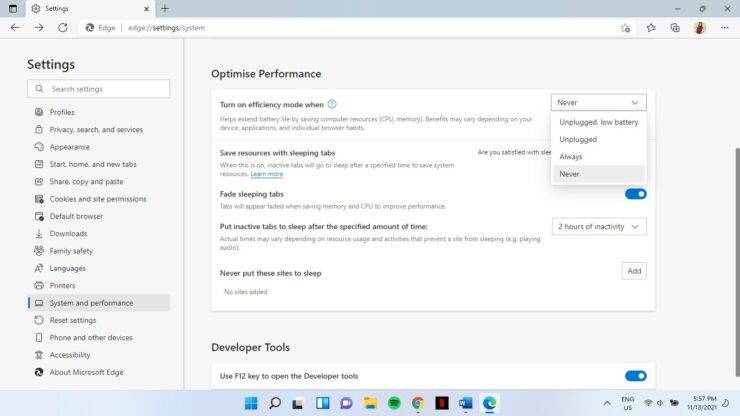
Task: Close the Settings tab
Action: pos(146,8)
